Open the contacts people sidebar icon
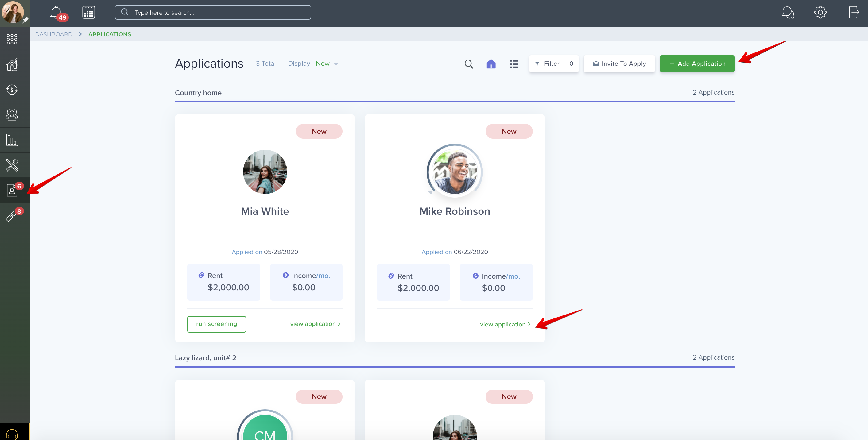Viewport: 868px width, 440px height. pos(12,115)
